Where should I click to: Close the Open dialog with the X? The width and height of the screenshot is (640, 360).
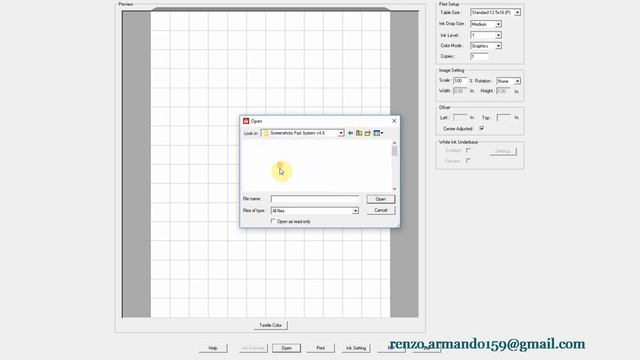point(394,121)
